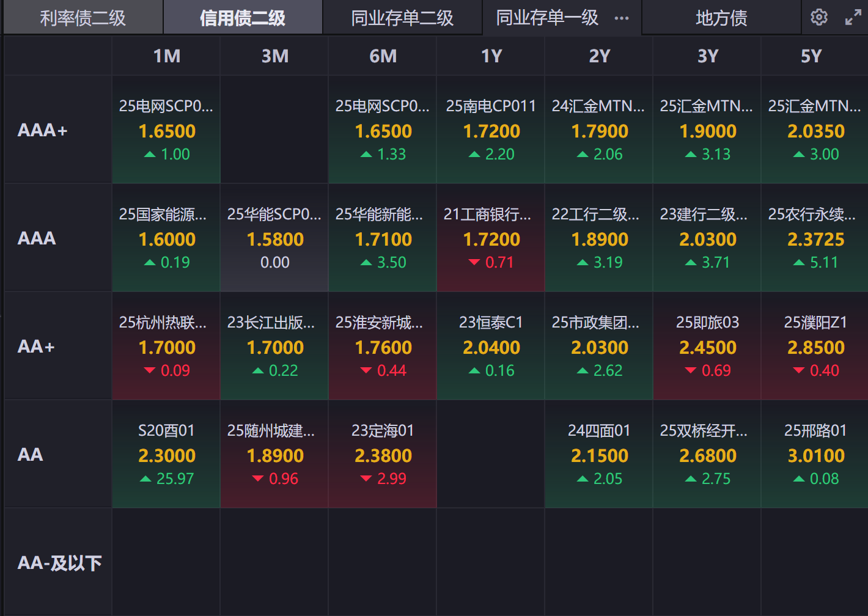Select the 信用债二级 tab
Screen dimensions: 868x616
(243, 18)
